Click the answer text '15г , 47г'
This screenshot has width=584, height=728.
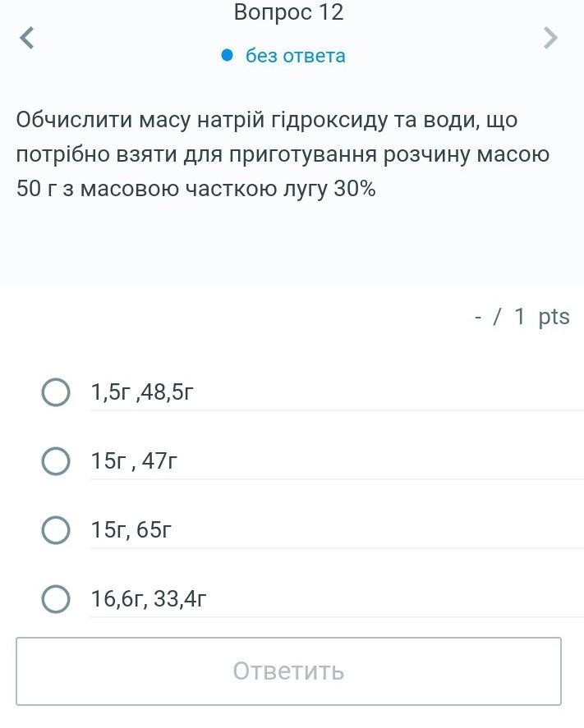point(134,462)
